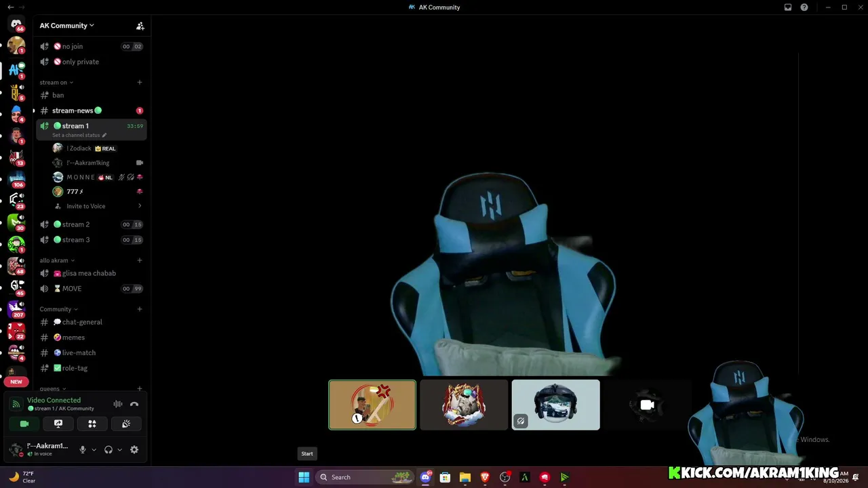This screenshot has width=868, height=488.
Task: Join the MOVE voice channel
Action: [92, 289]
